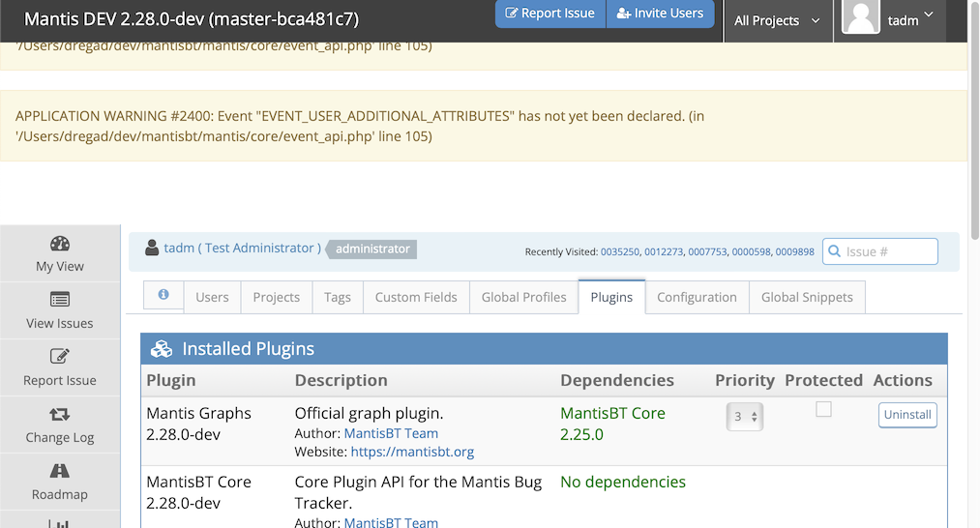Viewport: 980px width, 528px height.
Task: Click the tadm user avatar
Action: pyautogui.click(x=861, y=18)
